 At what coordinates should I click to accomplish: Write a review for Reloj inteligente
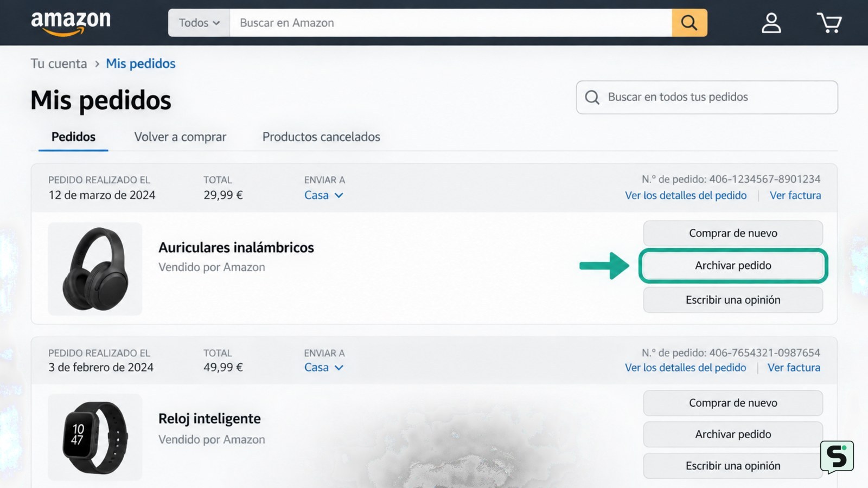coord(733,466)
